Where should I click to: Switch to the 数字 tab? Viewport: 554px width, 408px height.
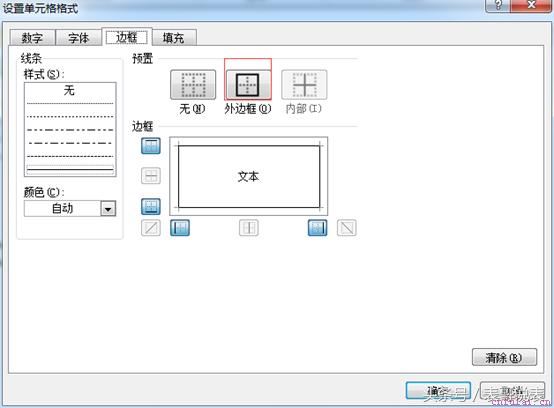tap(32, 38)
